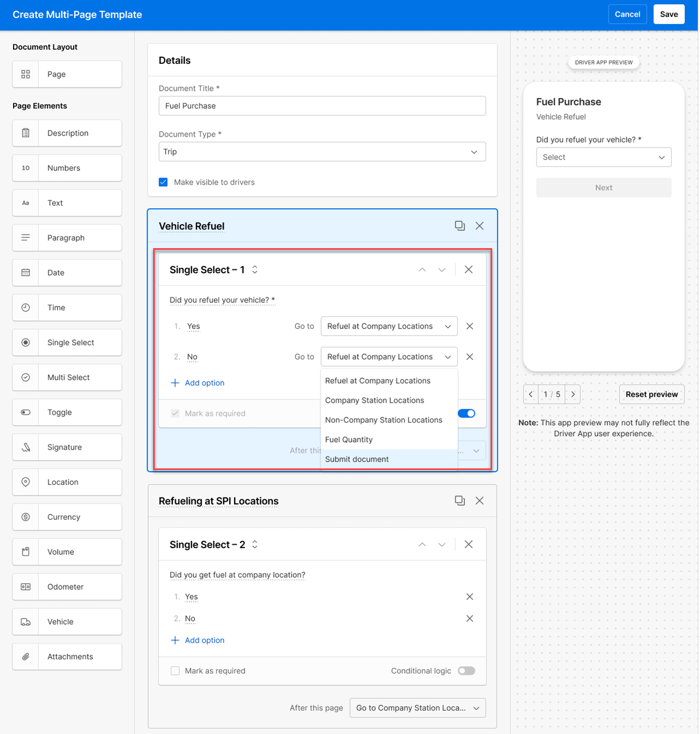The image size is (700, 734).
Task: Choose Submit document from the list
Action: coord(389,460)
